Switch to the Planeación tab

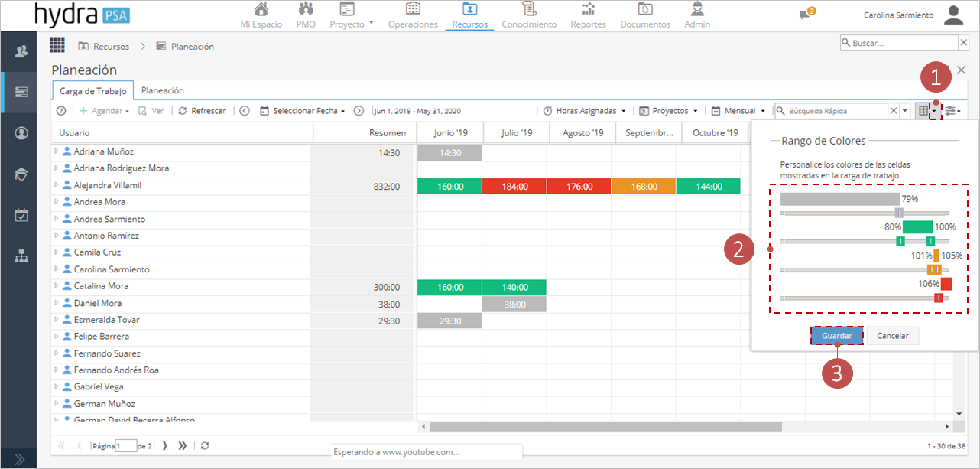click(x=162, y=90)
